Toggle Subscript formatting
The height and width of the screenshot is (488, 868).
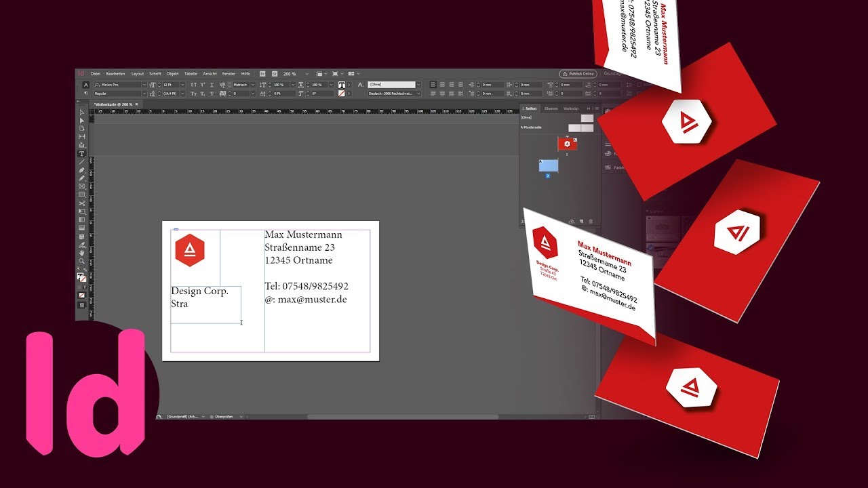coord(203,93)
